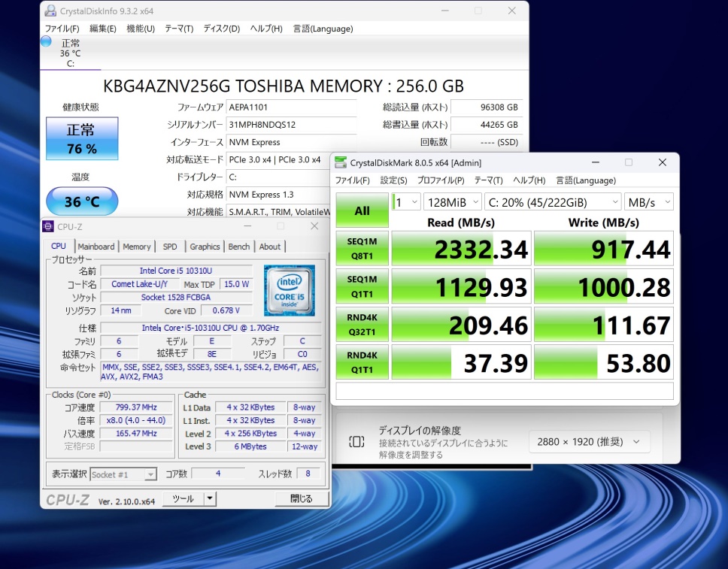Switch to the Mainboard tab in CPU-Z
This screenshot has width=728, height=569.
96,247
